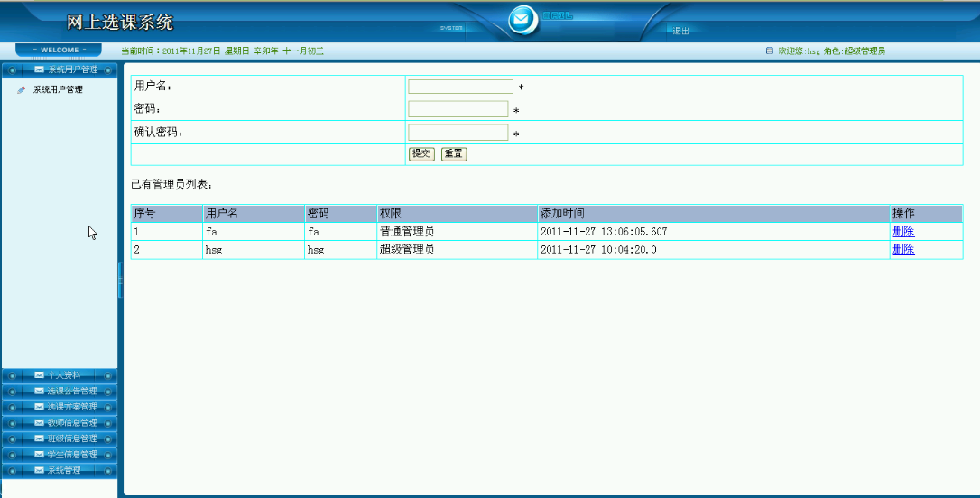Click the envelope icon on the 选课公告管理 bar
Image resolution: width=980 pixels, height=498 pixels.
pos(40,392)
